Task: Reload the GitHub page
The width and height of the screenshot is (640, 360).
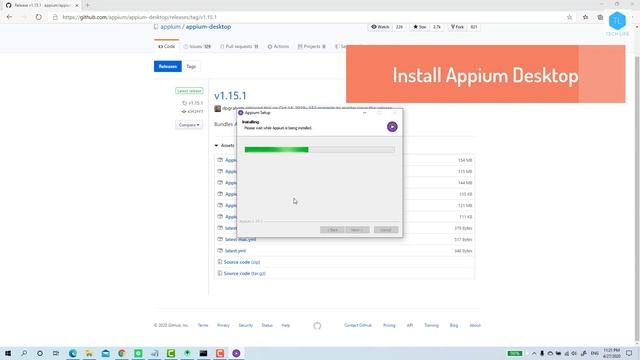Action: (x=38, y=17)
